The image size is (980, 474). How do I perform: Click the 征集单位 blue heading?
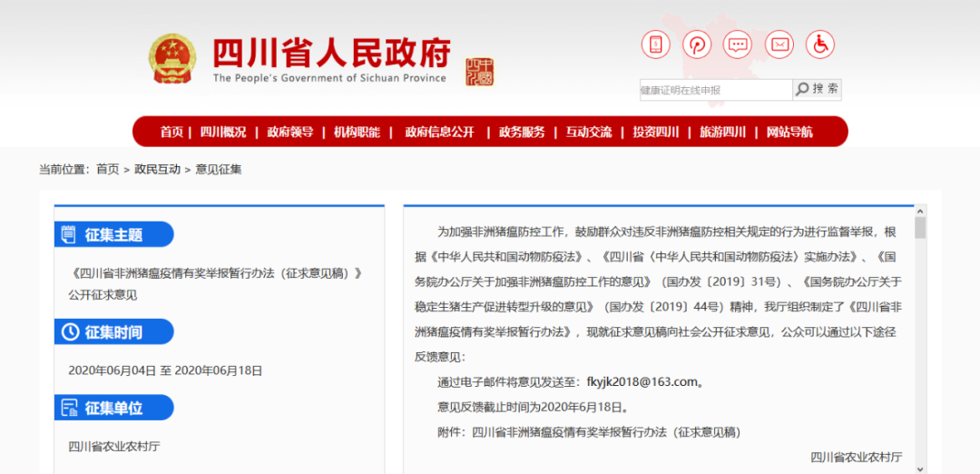113,409
